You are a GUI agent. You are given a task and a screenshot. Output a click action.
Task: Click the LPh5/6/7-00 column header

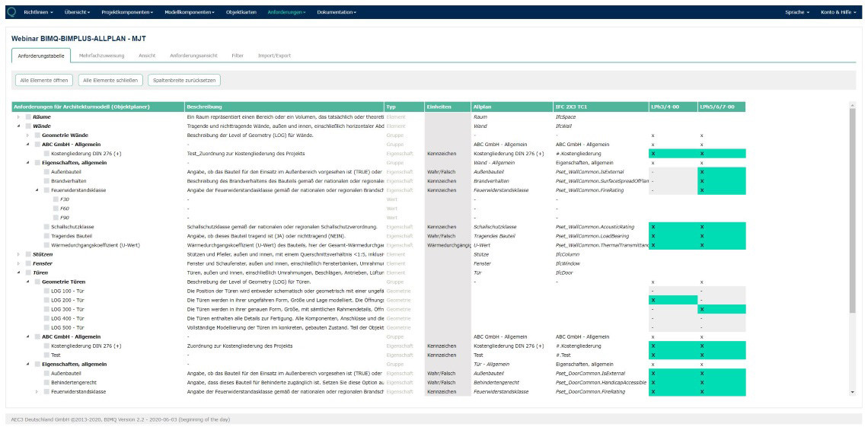[x=721, y=107]
